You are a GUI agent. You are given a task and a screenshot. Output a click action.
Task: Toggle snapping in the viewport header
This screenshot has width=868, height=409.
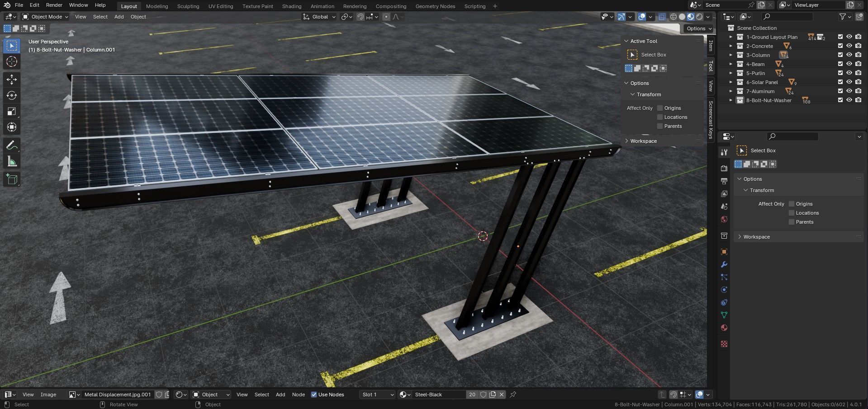[x=360, y=17]
